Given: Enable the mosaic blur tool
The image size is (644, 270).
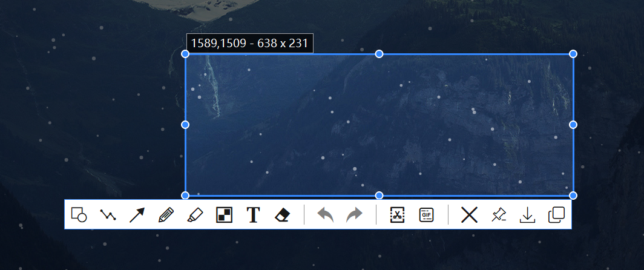Looking at the screenshot, I should pos(224,214).
